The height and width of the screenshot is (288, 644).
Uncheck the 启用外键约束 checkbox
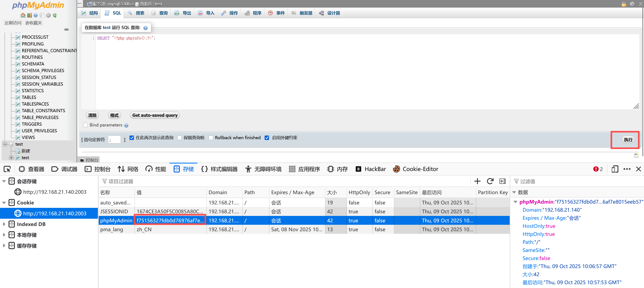click(267, 138)
